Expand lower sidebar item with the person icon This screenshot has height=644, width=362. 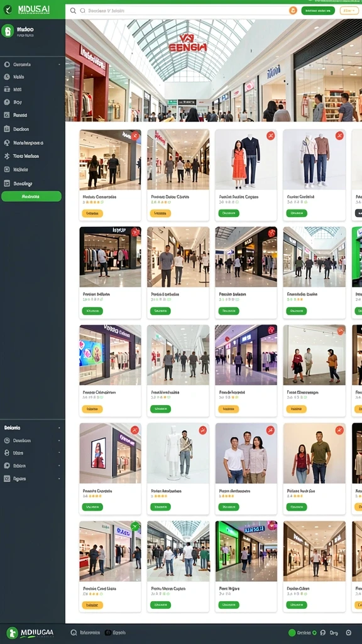[x=33, y=453]
